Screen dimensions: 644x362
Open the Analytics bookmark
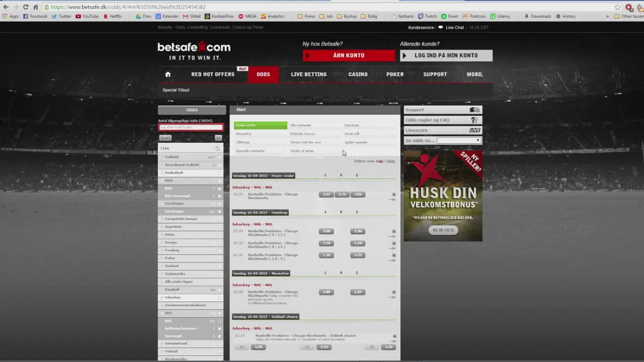272,16
